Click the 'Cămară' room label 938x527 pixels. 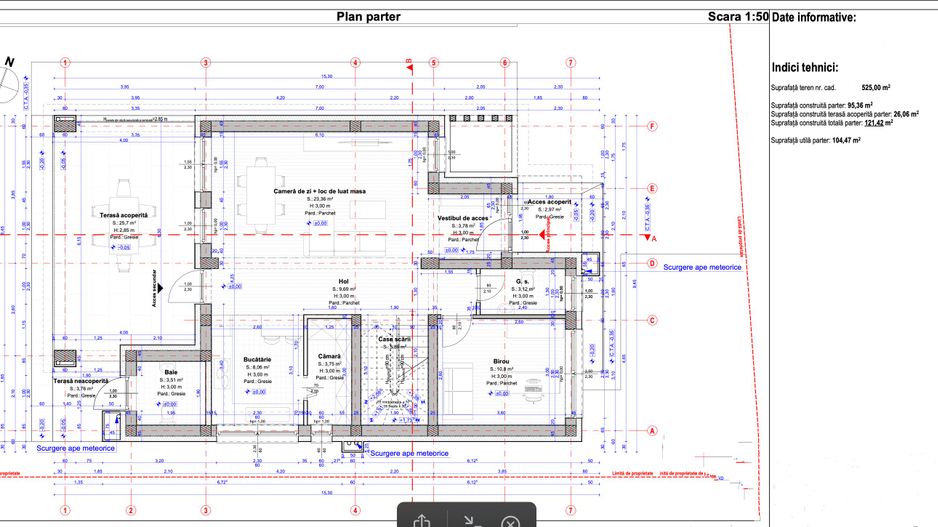point(329,357)
